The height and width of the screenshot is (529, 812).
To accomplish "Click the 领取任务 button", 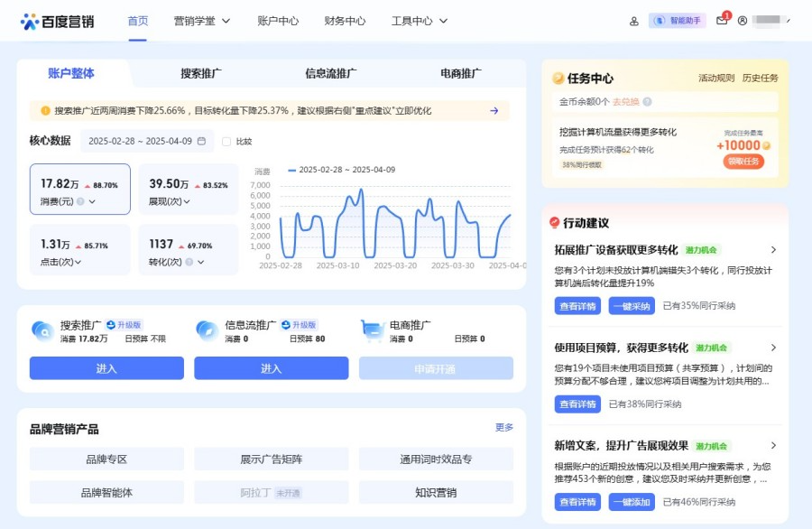I will click(743, 162).
